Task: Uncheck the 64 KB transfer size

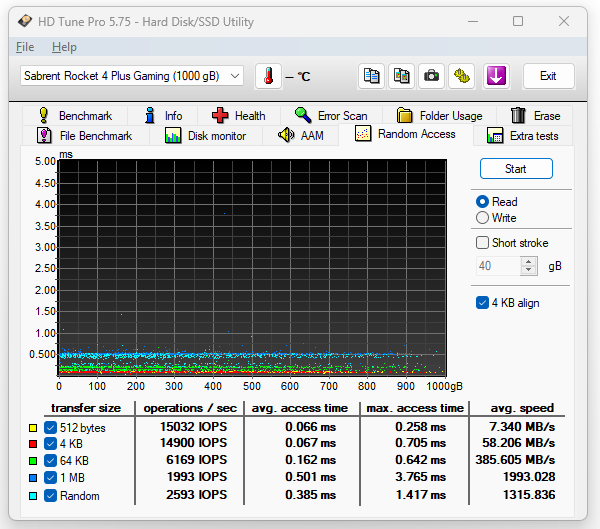Action: (x=51, y=460)
